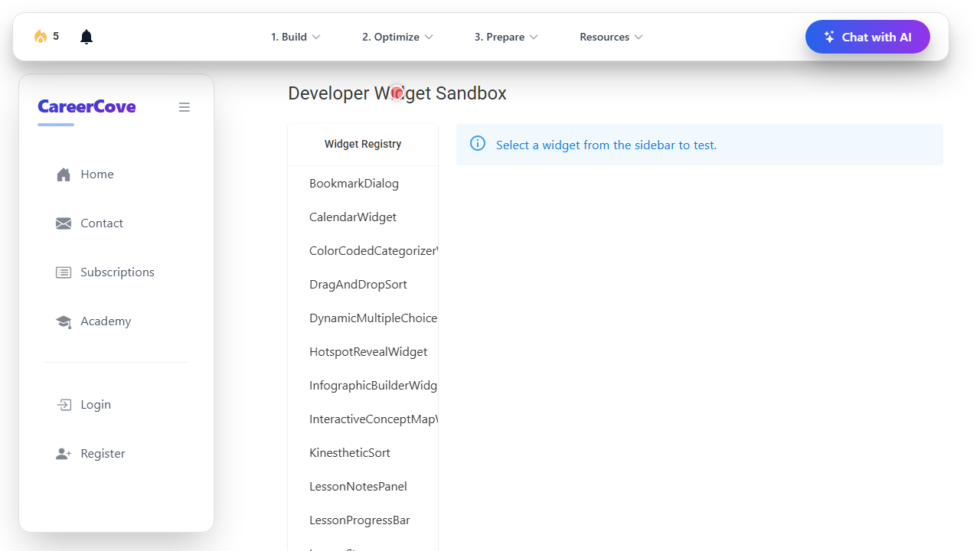The image size is (980, 551).
Task: Select InfographicBuilder widget entry
Action: point(363,386)
